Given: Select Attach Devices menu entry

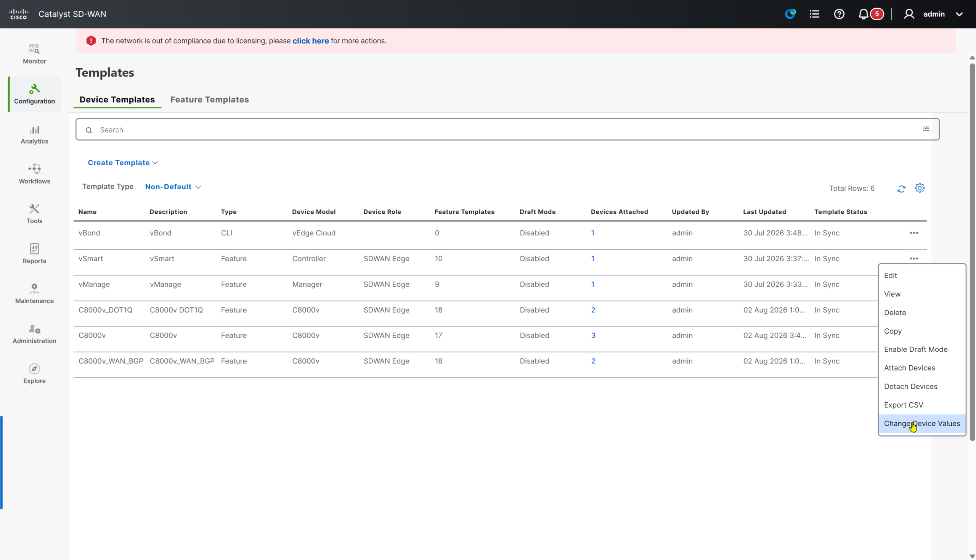Looking at the screenshot, I should 922,368.
